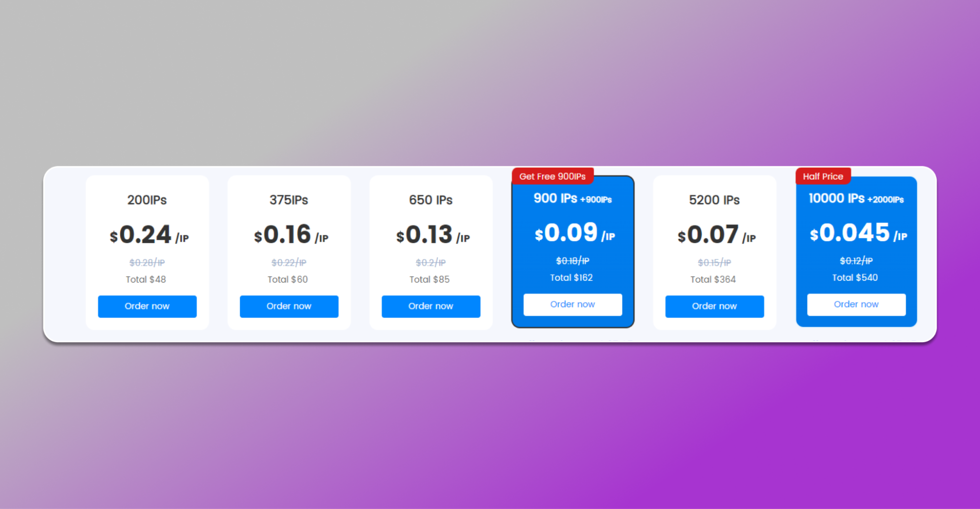Click the Half Price badge
The width and height of the screenshot is (980, 509).
click(x=823, y=176)
